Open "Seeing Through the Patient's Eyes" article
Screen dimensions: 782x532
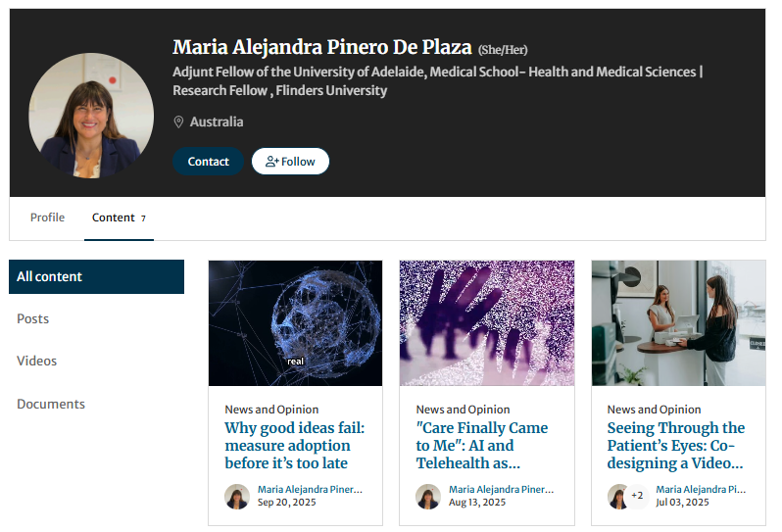point(675,445)
